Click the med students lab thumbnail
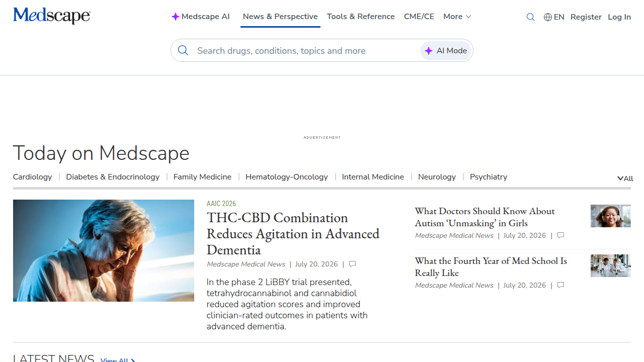 click(x=611, y=266)
